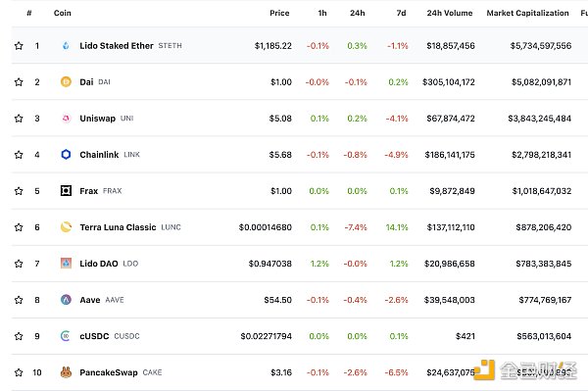Click the Lido Staked Ether coin logo
The image size is (588, 391).
click(66, 46)
